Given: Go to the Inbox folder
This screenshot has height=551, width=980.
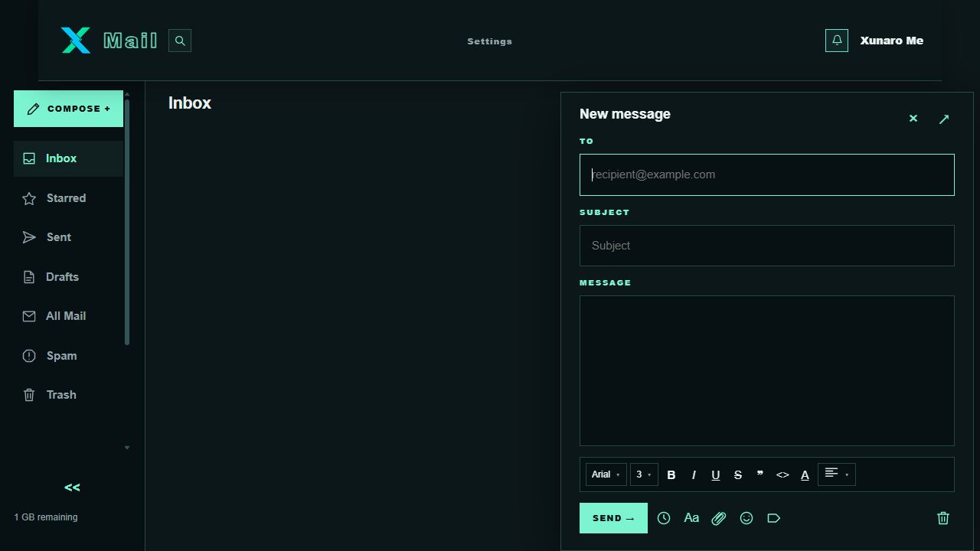Looking at the screenshot, I should coord(68,158).
